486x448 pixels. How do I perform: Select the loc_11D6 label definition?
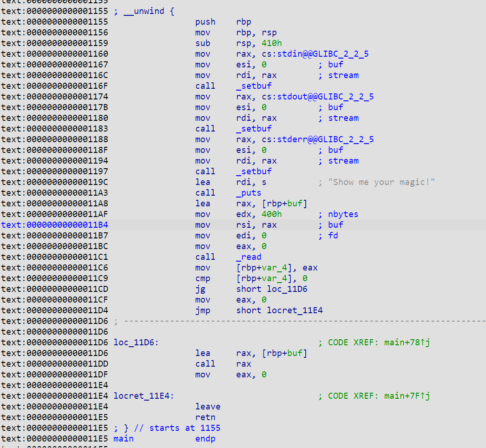pyautogui.click(x=136, y=343)
